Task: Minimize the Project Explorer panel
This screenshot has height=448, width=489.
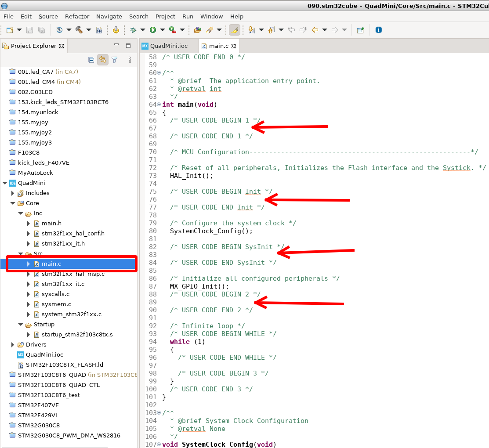Action: tap(116, 45)
